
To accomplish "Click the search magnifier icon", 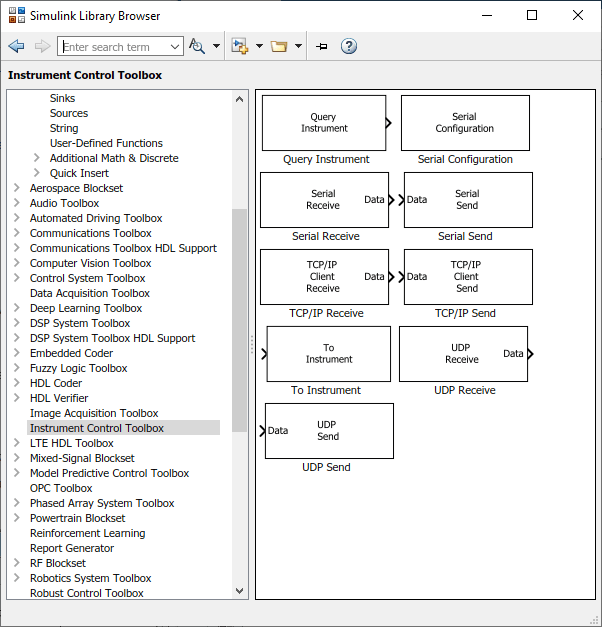I will 197,46.
